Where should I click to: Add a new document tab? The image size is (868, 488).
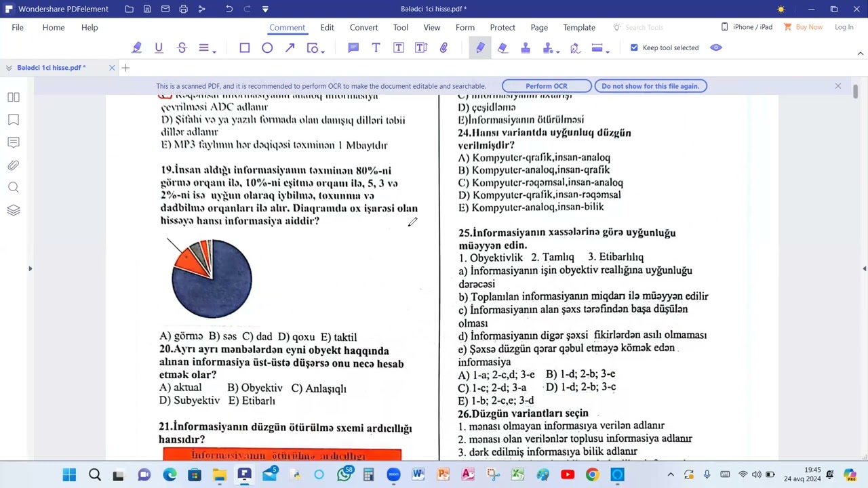(x=125, y=68)
